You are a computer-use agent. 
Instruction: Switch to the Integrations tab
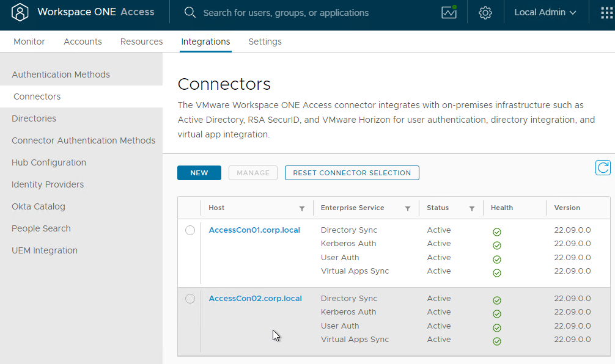point(205,42)
